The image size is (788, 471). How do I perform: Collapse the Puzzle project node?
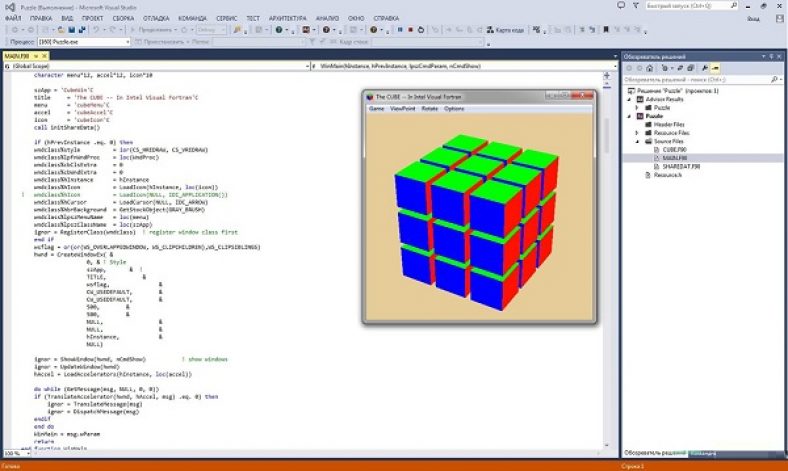tap(629, 116)
